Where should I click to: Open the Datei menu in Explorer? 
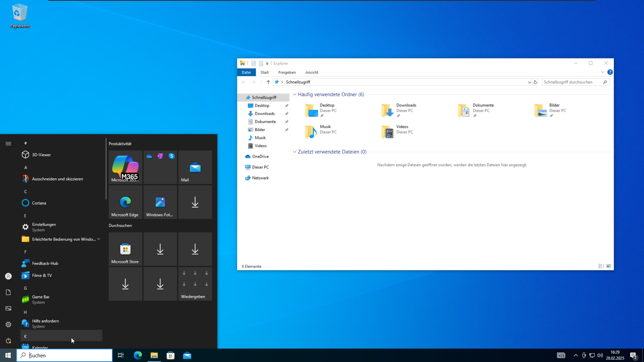click(246, 72)
